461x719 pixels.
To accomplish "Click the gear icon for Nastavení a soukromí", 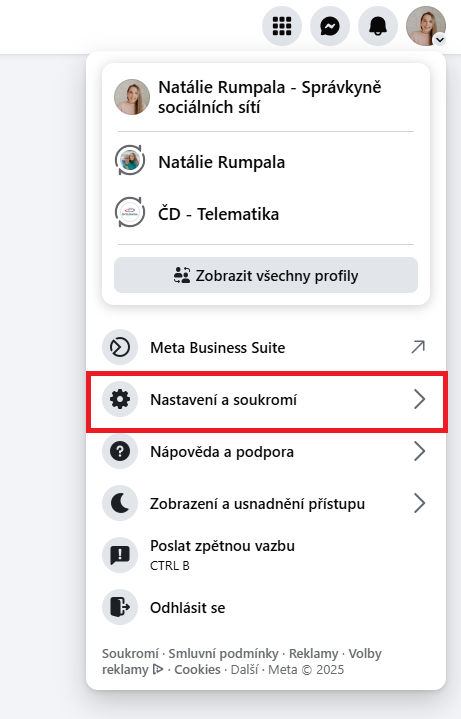I will pos(120,399).
